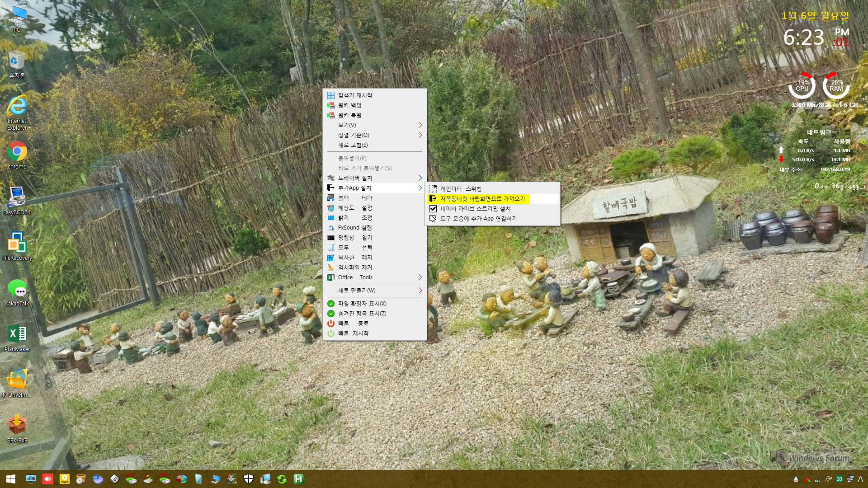Open the EasyBCD64 desktop icon
868x488 pixels.
[17, 201]
